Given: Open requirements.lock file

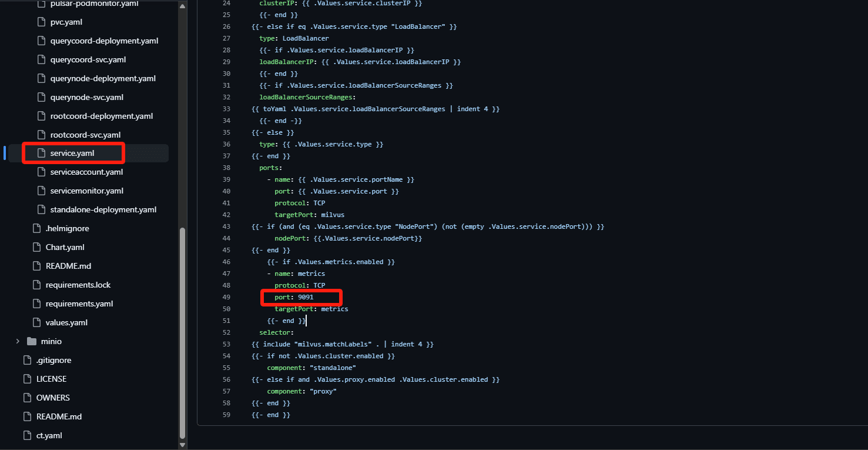Looking at the screenshot, I should coord(78,285).
